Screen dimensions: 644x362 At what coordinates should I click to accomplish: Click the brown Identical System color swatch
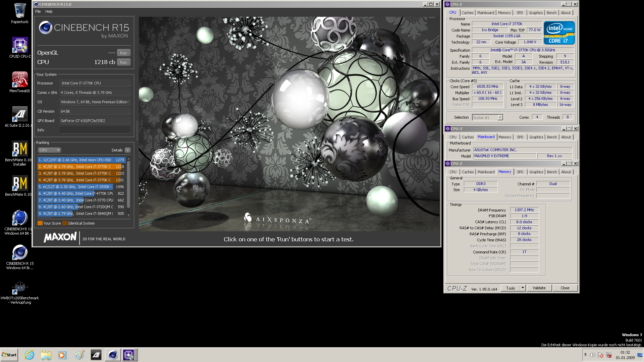[x=65, y=223]
